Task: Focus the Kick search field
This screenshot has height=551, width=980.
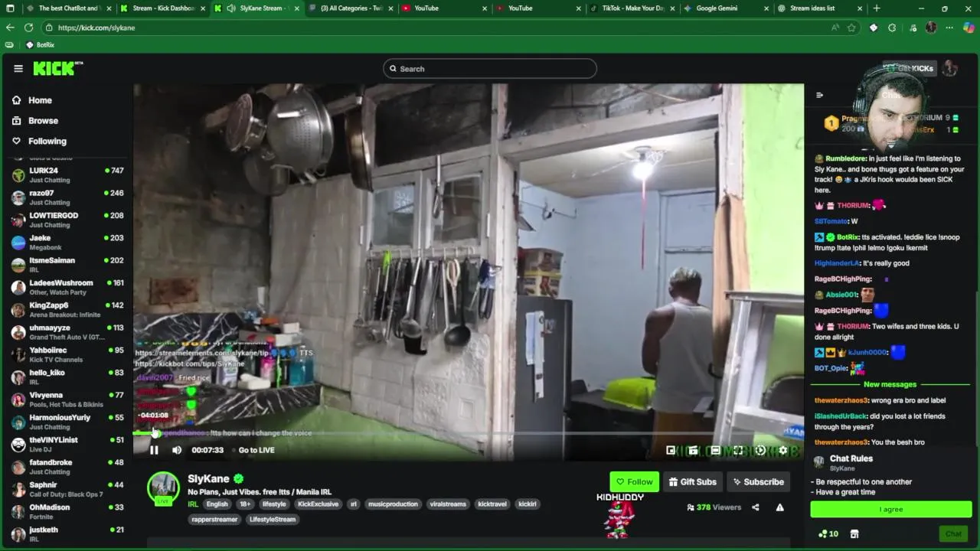Action: point(490,69)
